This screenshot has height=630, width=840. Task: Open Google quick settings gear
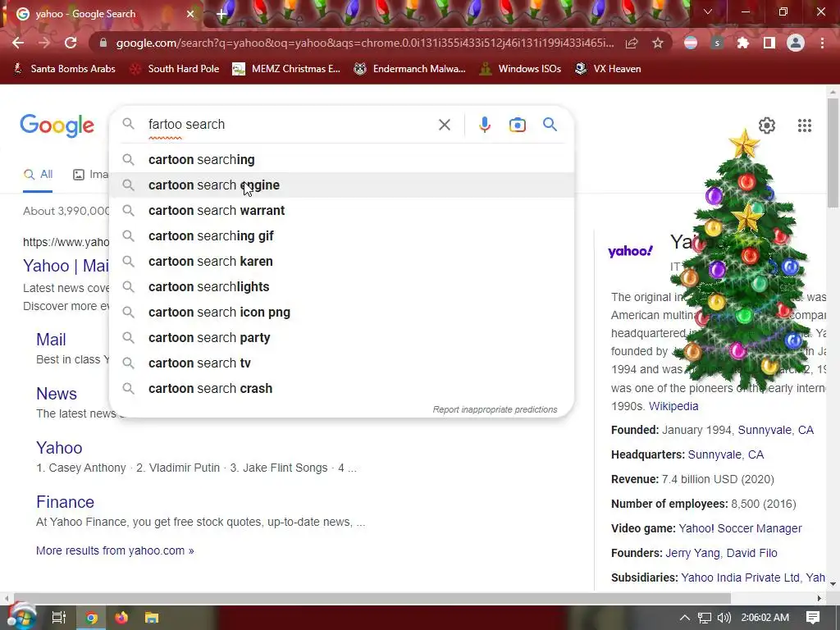[767, 126]
